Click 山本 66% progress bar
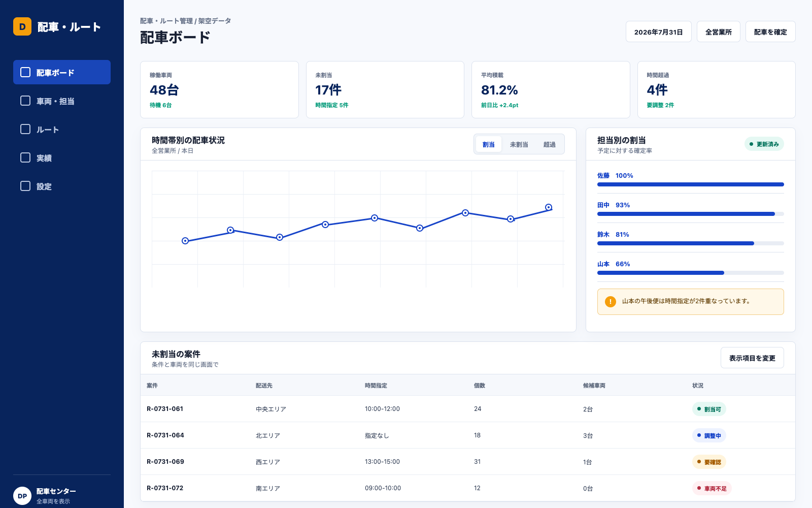Image resolution: width=812 pixels, height=508 pixels. tap(691, 273)
